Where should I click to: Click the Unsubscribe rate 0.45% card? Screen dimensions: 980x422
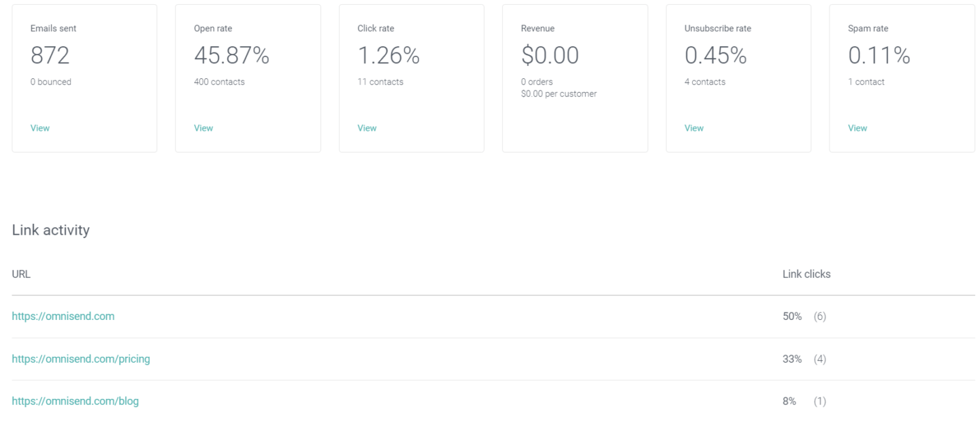point(738,78)
